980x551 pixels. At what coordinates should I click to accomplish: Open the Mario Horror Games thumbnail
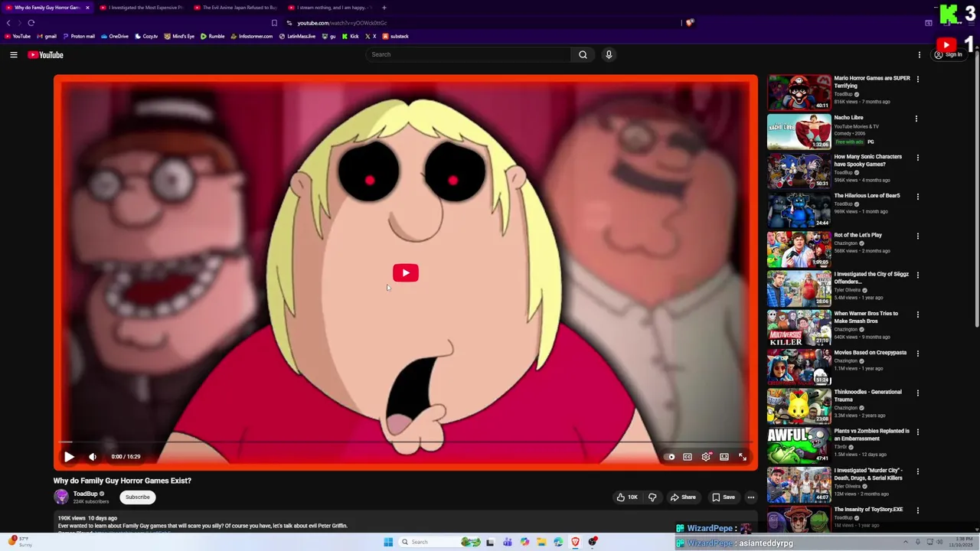pyautogui.click(x=799, y=92)
